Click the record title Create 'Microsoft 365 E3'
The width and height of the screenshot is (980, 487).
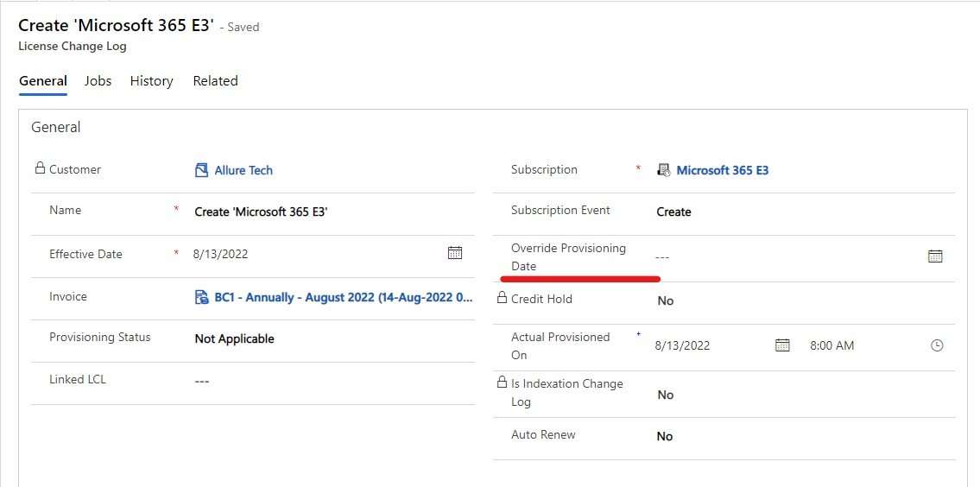tap(117, 25)
